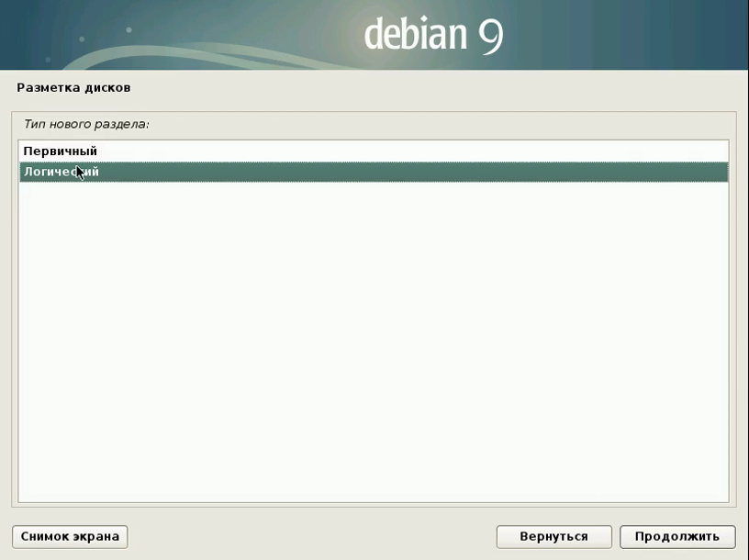Continue to the next installer step

[677, 536]
